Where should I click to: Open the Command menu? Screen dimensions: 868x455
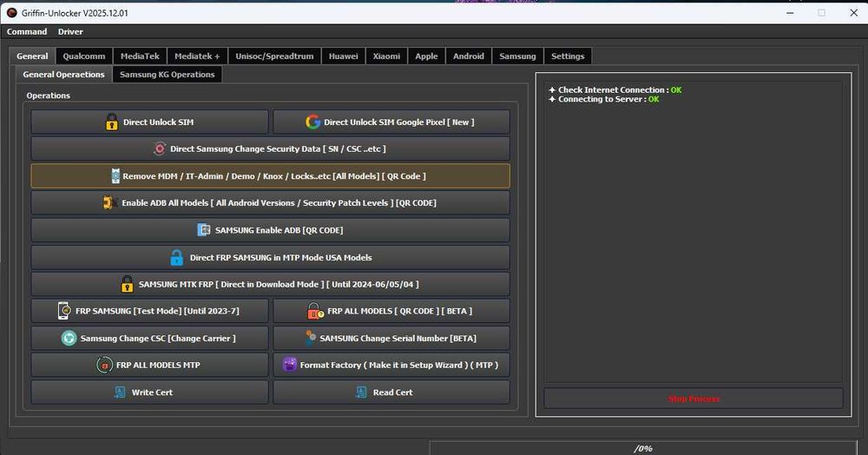click(x=27, y=31)
